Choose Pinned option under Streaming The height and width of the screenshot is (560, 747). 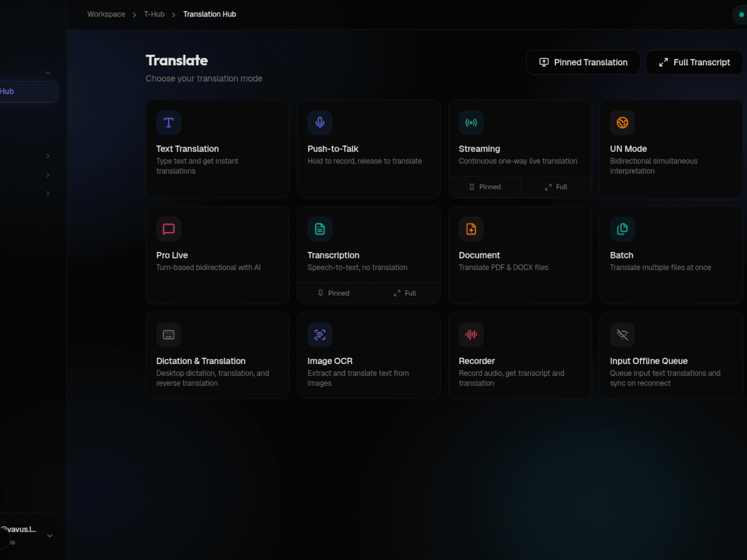485,187
